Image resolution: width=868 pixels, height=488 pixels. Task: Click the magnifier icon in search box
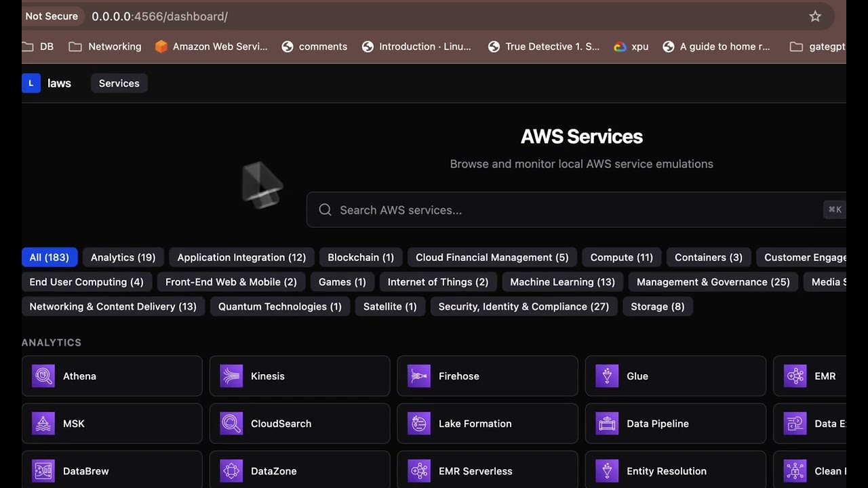(325, 210)
